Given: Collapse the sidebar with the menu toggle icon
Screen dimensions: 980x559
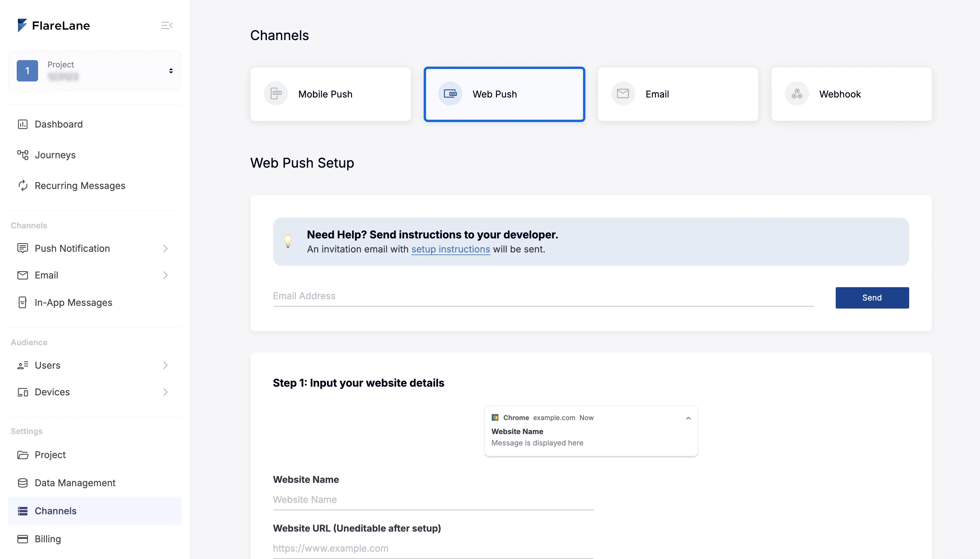Looking at the screenshot, I should [x=167, y=25].
